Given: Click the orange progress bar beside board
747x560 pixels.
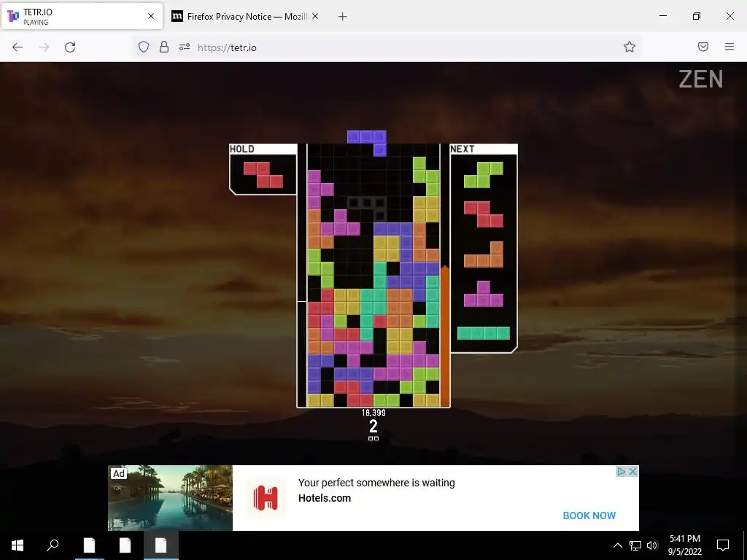Looking at the screenshot, I should 445,336.
